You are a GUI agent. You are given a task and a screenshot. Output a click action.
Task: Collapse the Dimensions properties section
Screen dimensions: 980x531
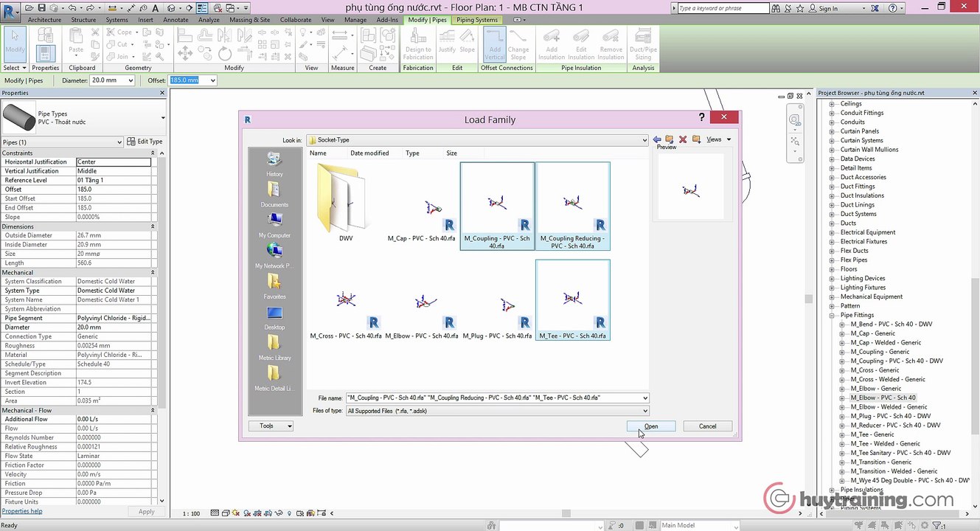point(153,226)
